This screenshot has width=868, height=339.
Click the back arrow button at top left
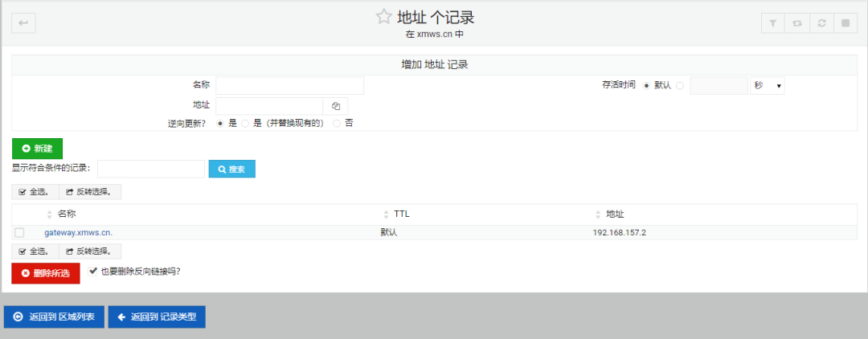click(x=24, y=23)
